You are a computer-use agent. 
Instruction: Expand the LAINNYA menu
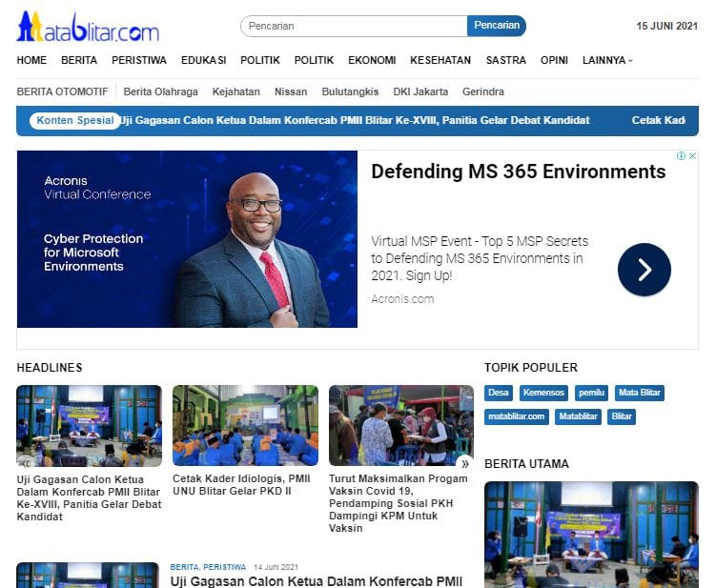(607, 60)
